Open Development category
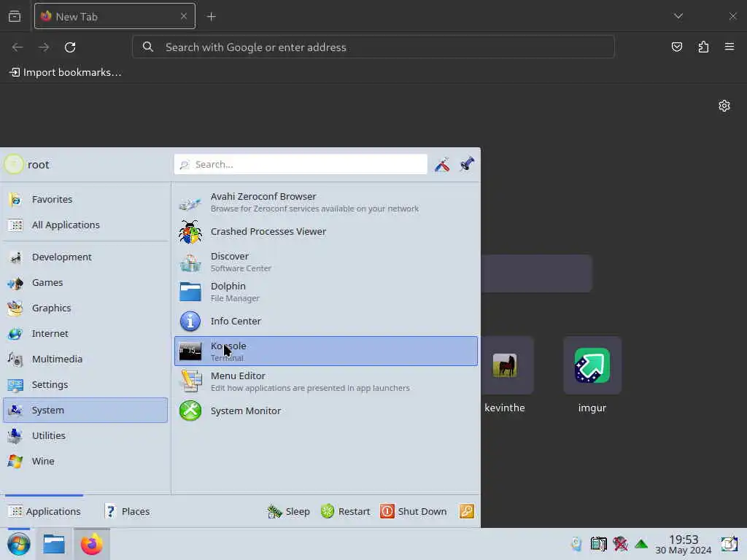The image size is (747, 560). click(85, 257)
